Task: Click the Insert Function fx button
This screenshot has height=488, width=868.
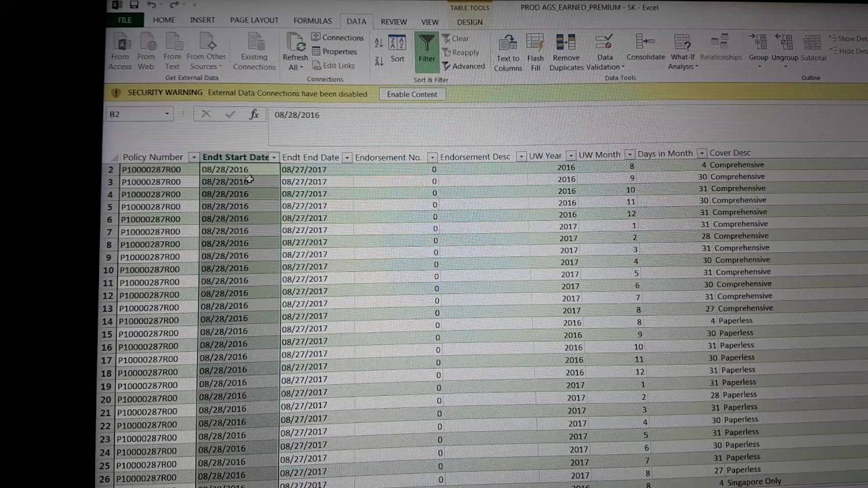Action: pos(254,115)
